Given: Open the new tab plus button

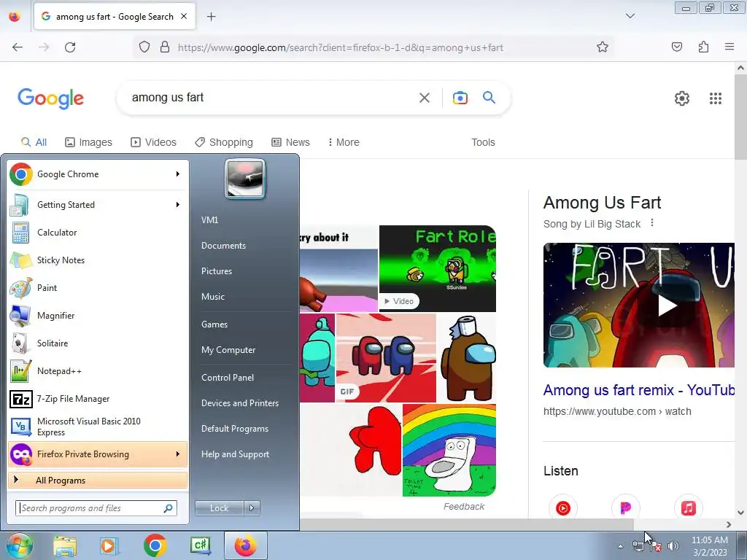Looking at the screenshot, I should pyautogui.click(x=211, y=17).
